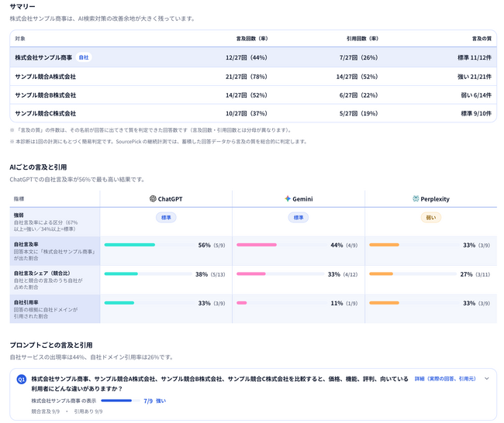The height and width of the screenshot is (423, 504).
Task: Click the 弱い 6/14件 cell
Action: click(x=476, y=95)
